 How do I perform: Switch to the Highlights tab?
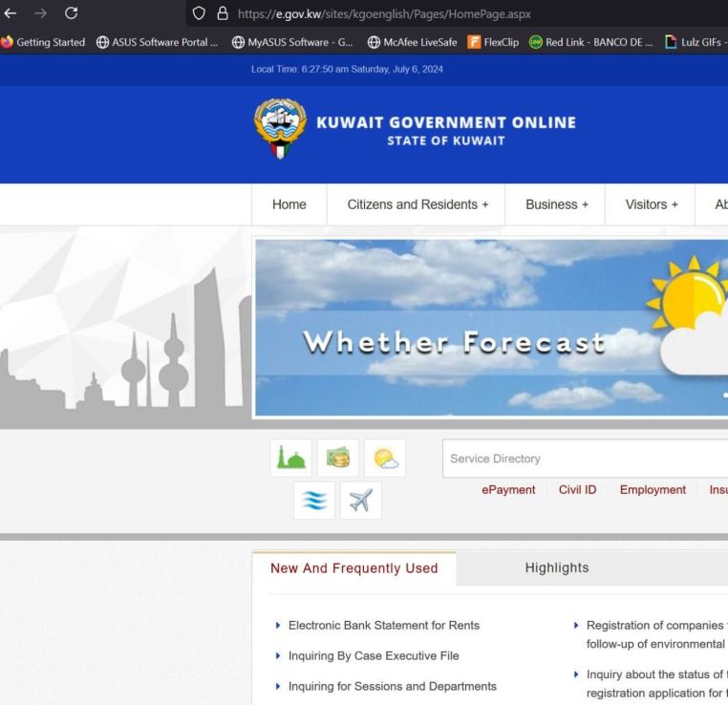[x=556, y=568]
